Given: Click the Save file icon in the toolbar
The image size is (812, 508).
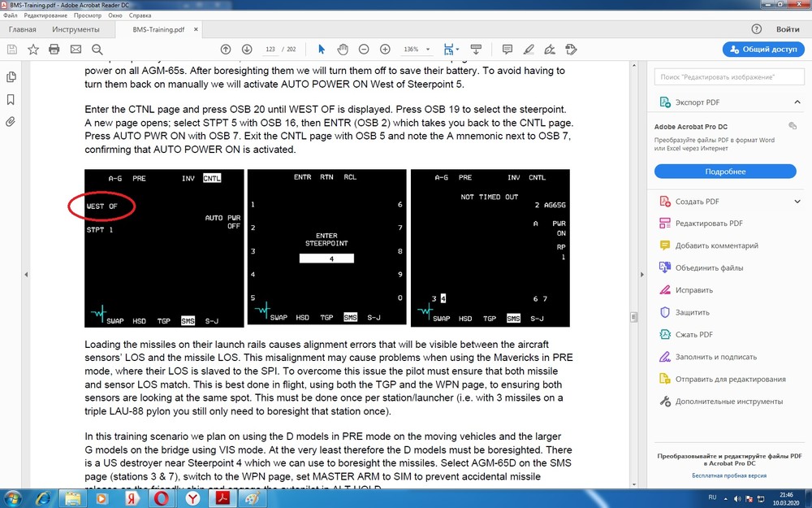Looking at the screenshot, I should tap(12, 50).
